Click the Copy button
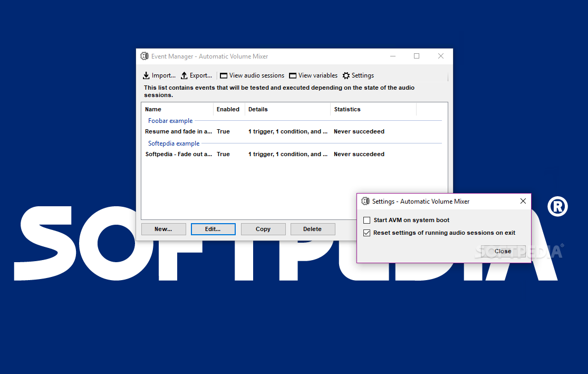 [263, 229]
